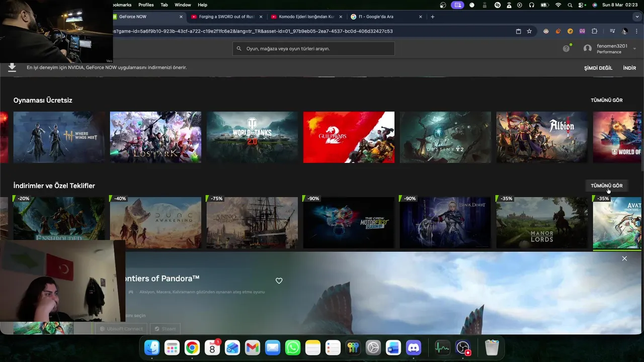Open the Profiles menu
The width and height of the screenshot is (644, 362).
coord(146,5)
